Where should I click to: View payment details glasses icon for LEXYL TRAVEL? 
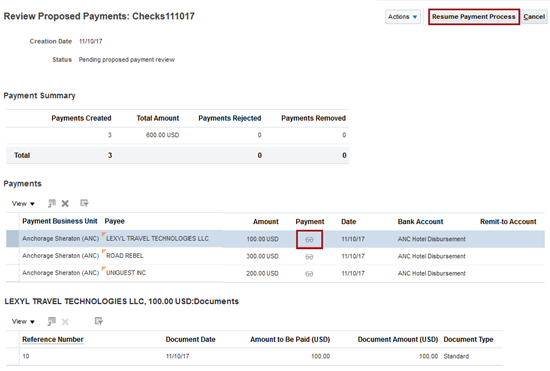tap(309, 240)
